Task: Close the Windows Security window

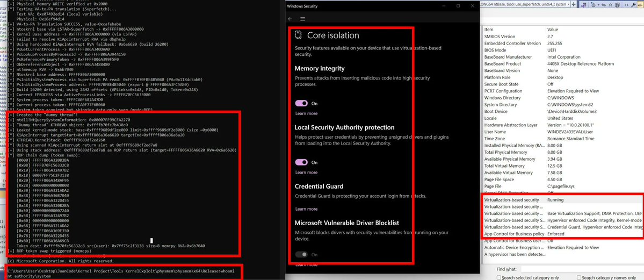Action: [472, 6]
